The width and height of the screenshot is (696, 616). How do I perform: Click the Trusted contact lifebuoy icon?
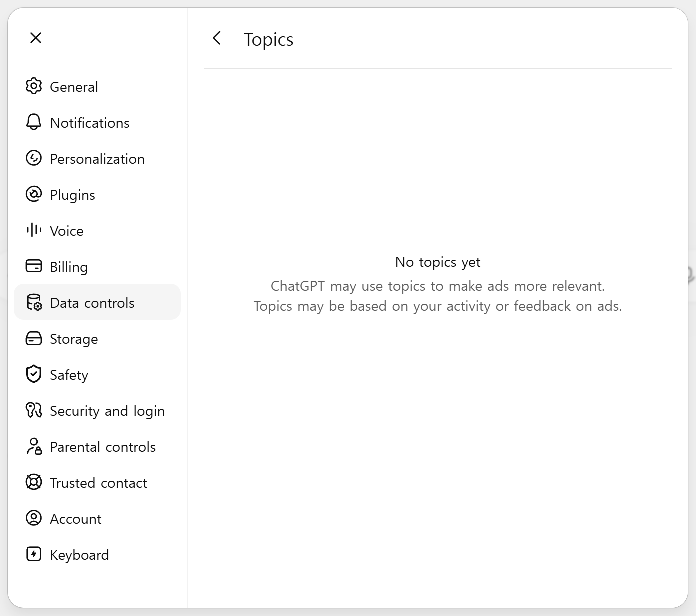pyautogui.click(x=34, y=482)
